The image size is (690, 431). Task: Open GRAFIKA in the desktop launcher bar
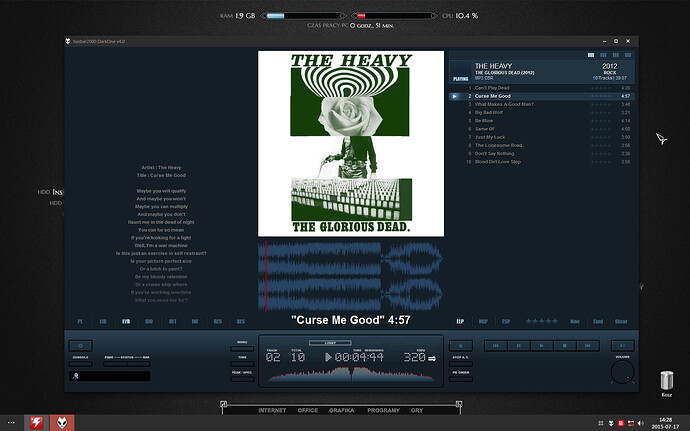tap(341, 410)
